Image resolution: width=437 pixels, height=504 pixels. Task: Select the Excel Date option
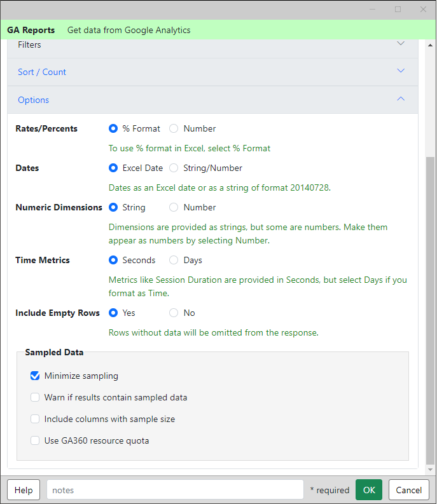(113, 168)
